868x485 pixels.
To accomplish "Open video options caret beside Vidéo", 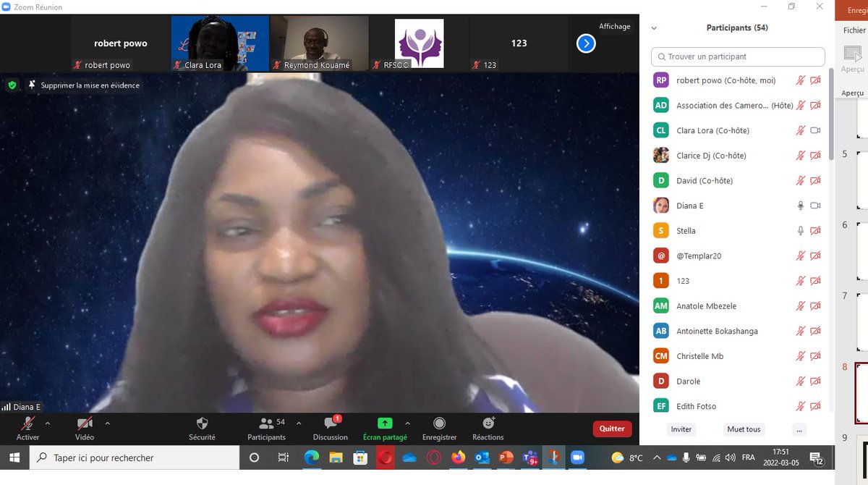I will click(107, 423).
